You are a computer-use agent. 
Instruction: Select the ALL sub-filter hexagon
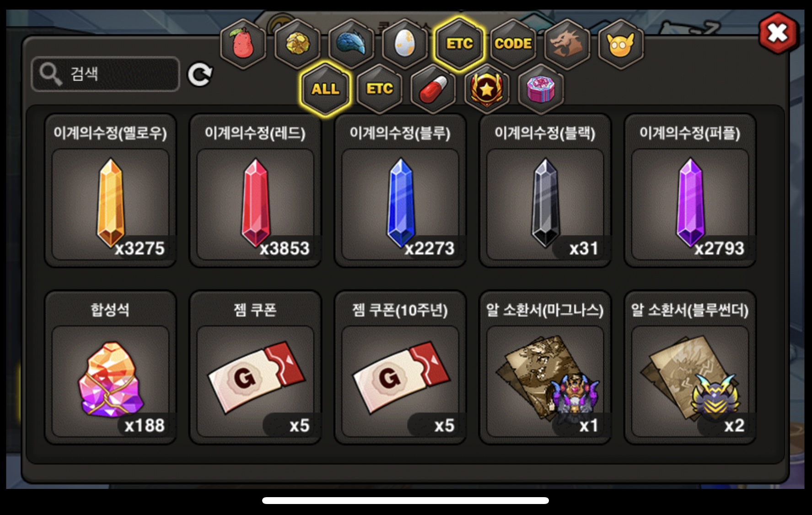point(325,89)
